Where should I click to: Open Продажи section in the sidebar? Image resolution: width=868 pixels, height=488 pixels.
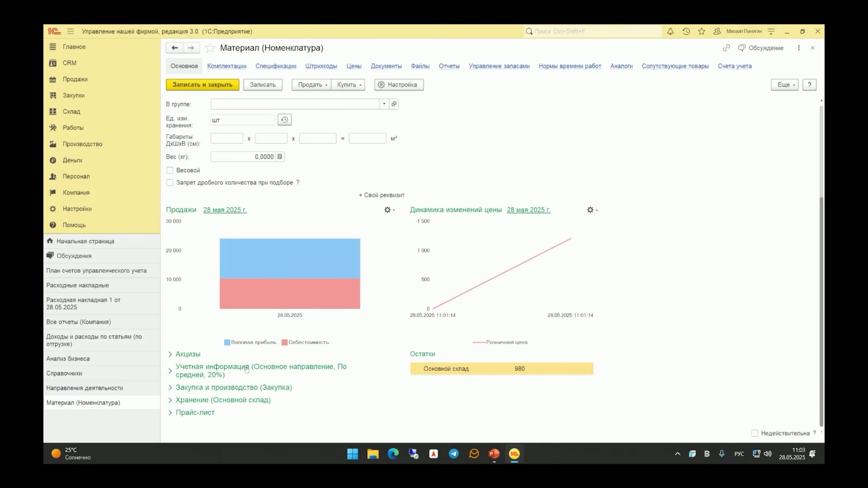tap(75, 79)
